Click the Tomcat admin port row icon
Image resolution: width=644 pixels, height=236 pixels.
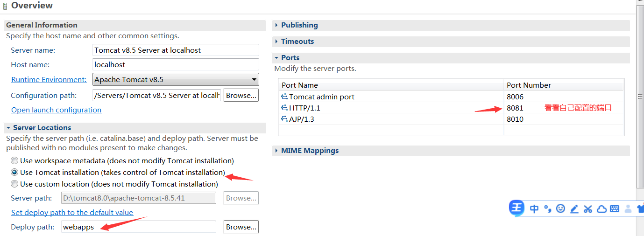point(284,97)
